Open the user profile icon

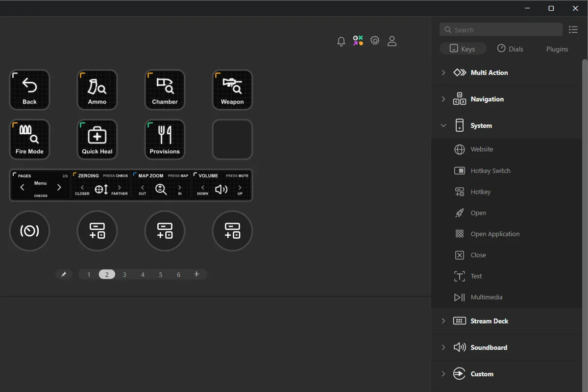click(392, 41)
